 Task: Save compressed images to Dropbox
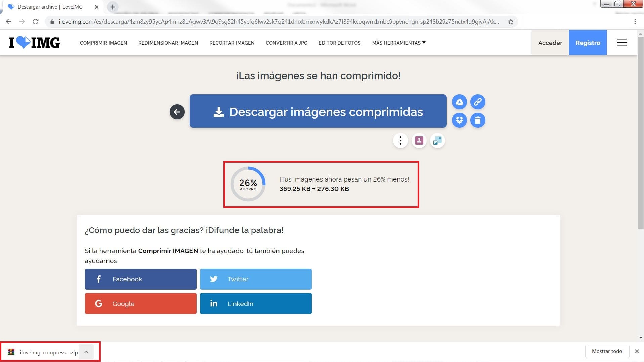coord(459,120)
